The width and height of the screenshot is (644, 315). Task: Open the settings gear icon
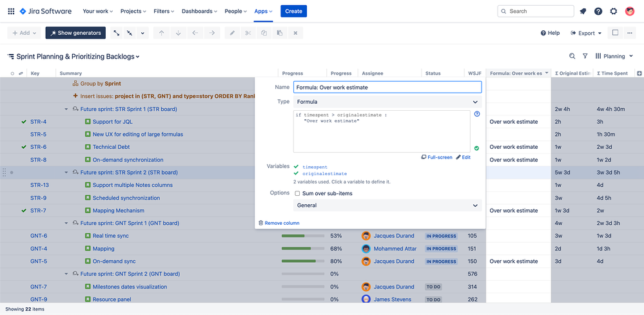click(x=614, y=12)
